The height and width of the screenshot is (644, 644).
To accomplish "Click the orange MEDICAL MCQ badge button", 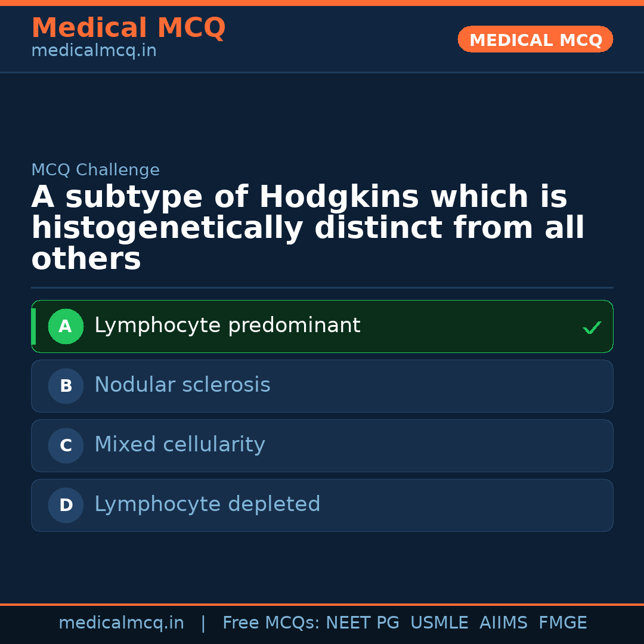I will pyautogui.click(x=535, y=40).
